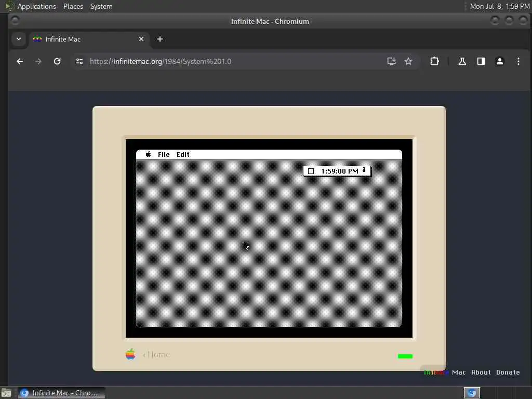The height and width of the screenshot is (399, 532).
Task: View site information icon in address bar
Action: coord(79,61)
